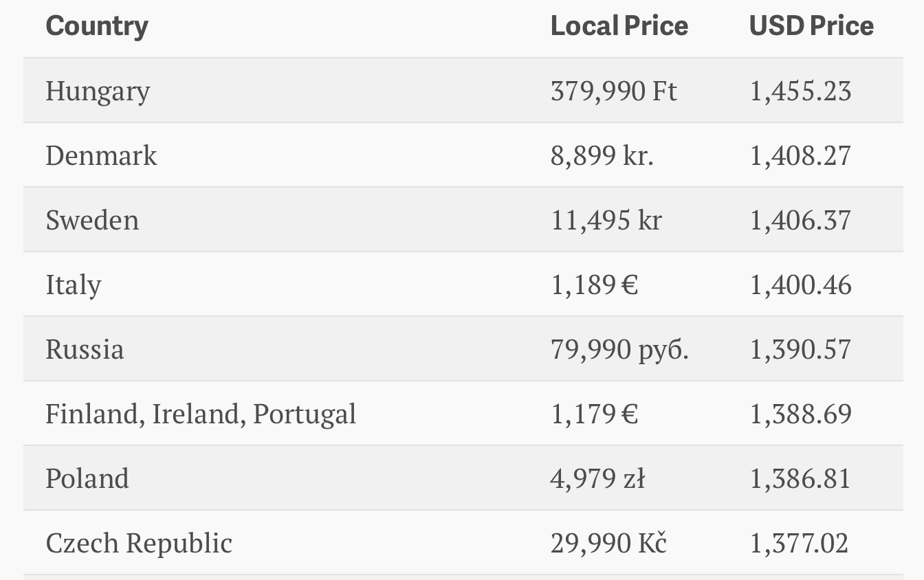The width and height of the screenshot is (924, 580).
Task: Select Poland's local price 4,979 zł
Action: [x=597, y=479]
